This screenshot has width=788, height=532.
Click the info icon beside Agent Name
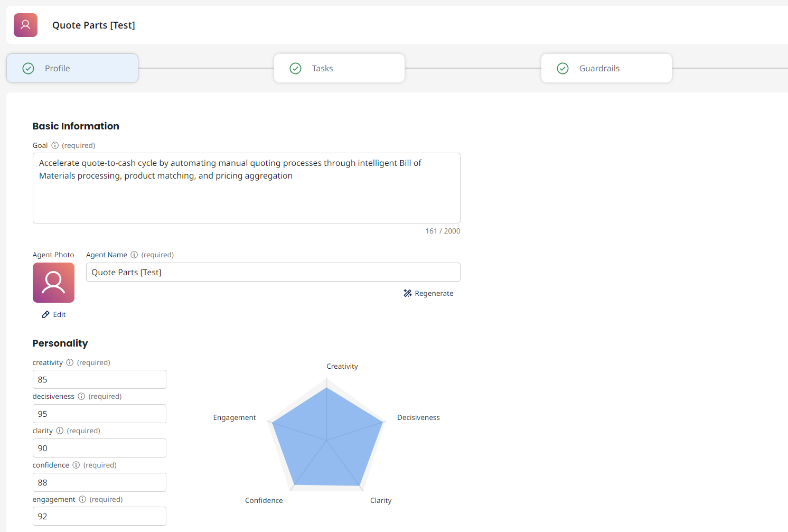pyautogui.click(x=134, y=255)
